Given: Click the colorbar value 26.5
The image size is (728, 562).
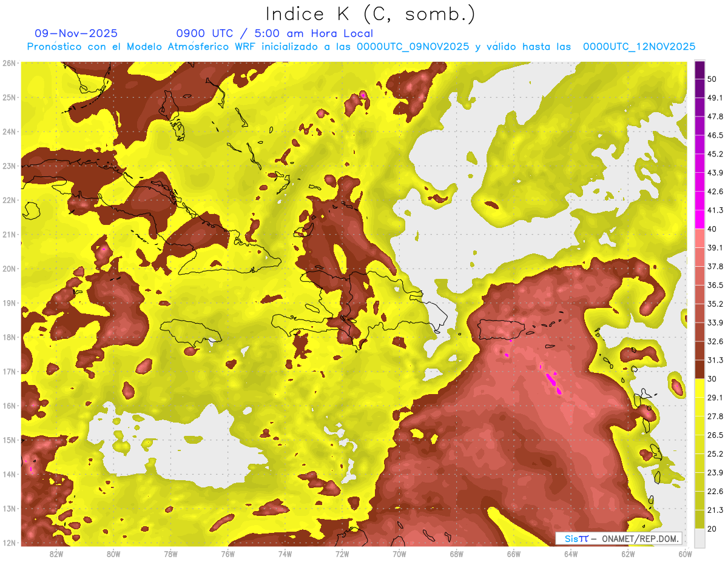Looking at the screenshot, I should pos(715,435).
